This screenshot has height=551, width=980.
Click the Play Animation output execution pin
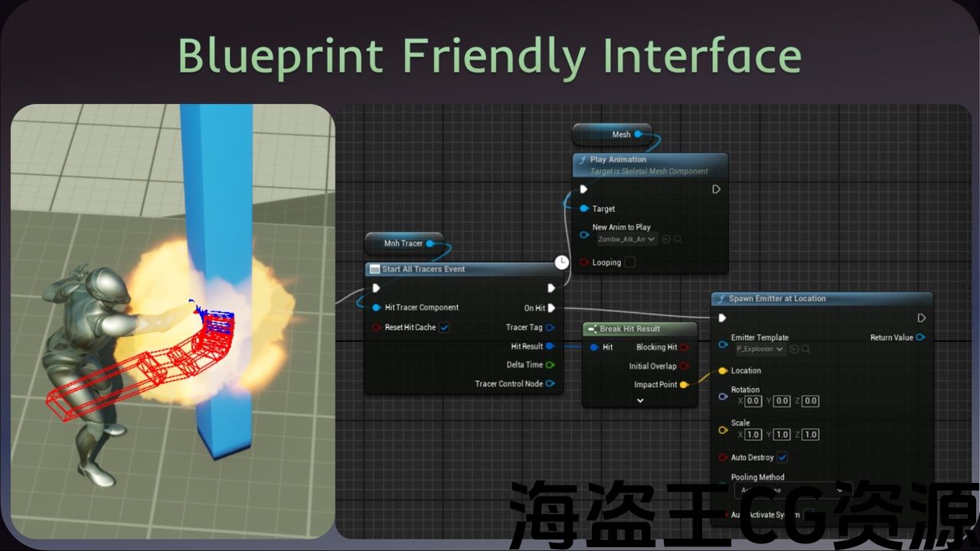(716, 189)
